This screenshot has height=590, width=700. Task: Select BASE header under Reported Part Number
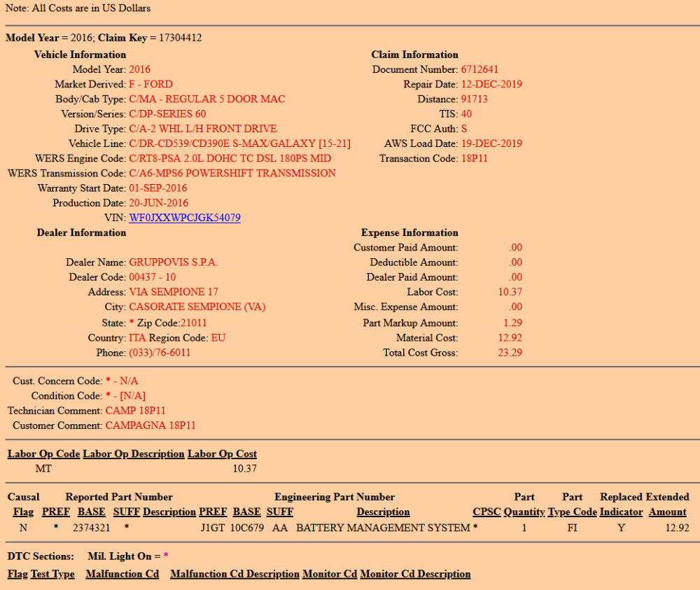(91, 512)
